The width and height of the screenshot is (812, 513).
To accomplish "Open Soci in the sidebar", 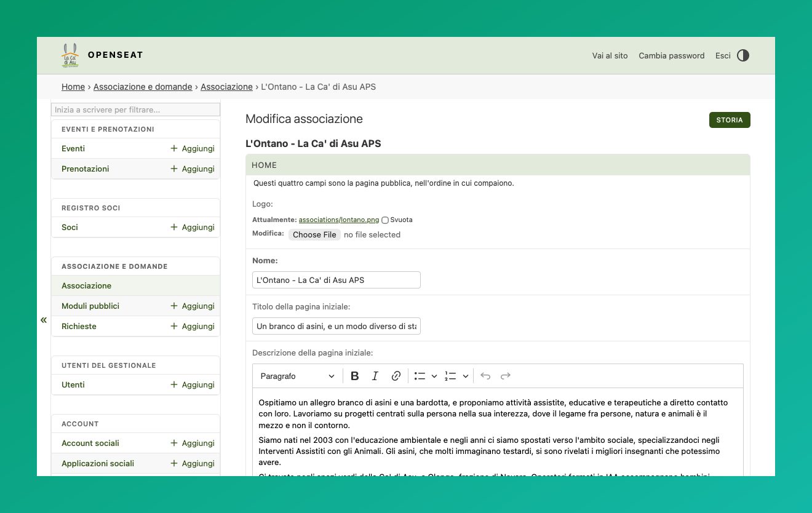I will (70, 227).
